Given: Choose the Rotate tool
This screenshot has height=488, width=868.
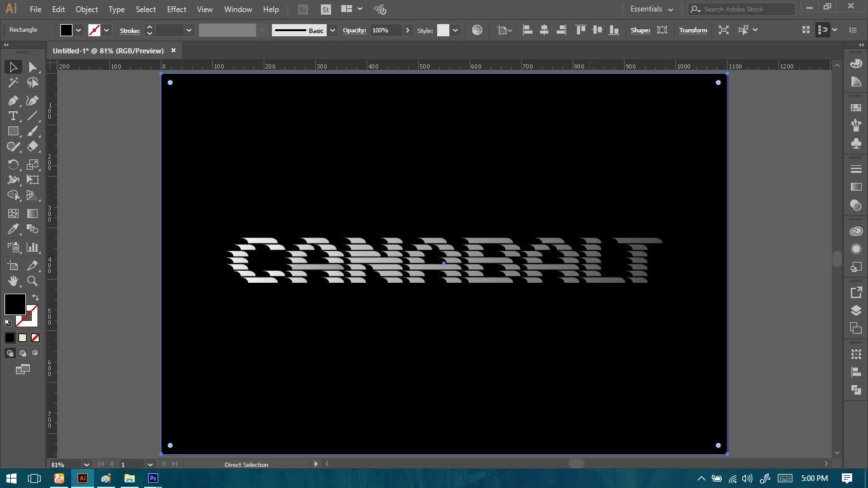Looking at the screenshot, I should point(13,165).
